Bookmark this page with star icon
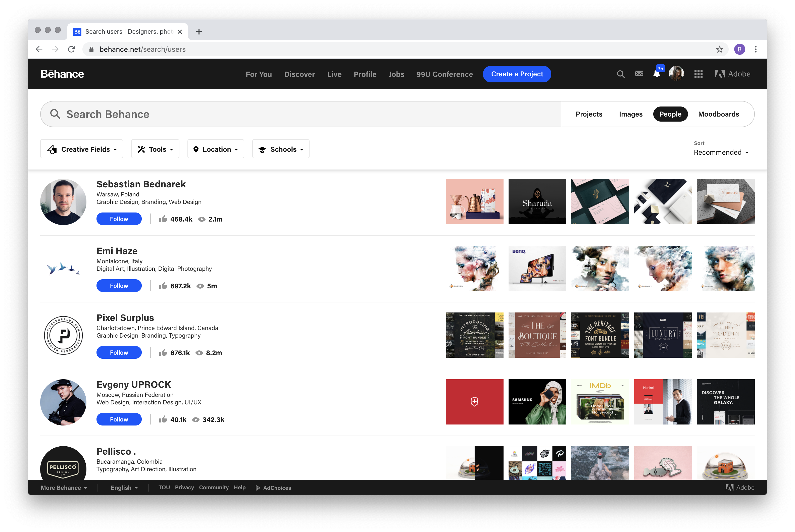Image resolution: width=795 pixels, height=532 pixels. point(719,49)
